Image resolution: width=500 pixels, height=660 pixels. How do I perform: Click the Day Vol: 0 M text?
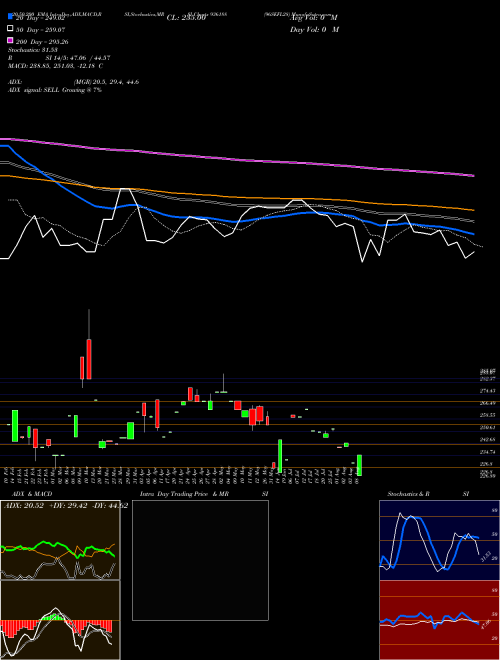click(314, 29)
